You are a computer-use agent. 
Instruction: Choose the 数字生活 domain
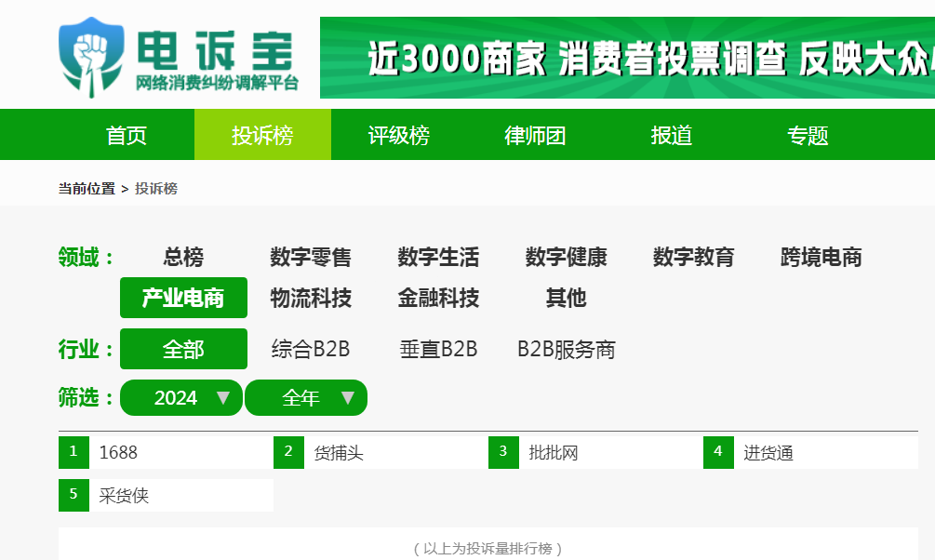point(438,257)
